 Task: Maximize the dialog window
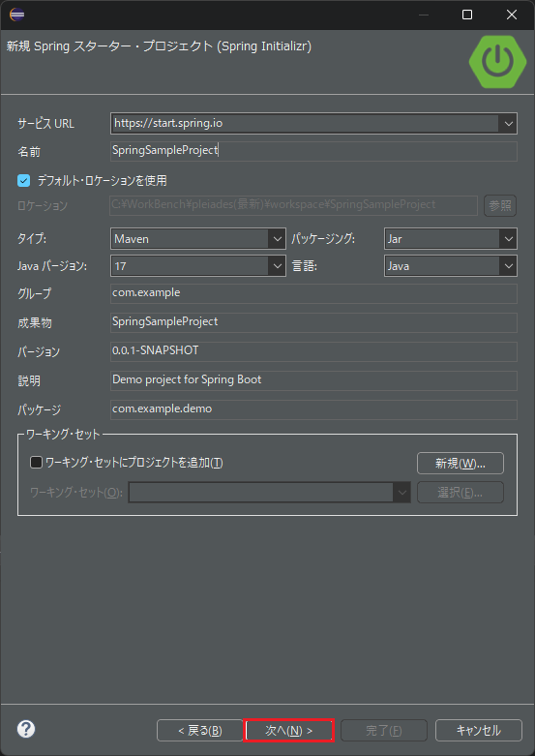pos(466,15)
